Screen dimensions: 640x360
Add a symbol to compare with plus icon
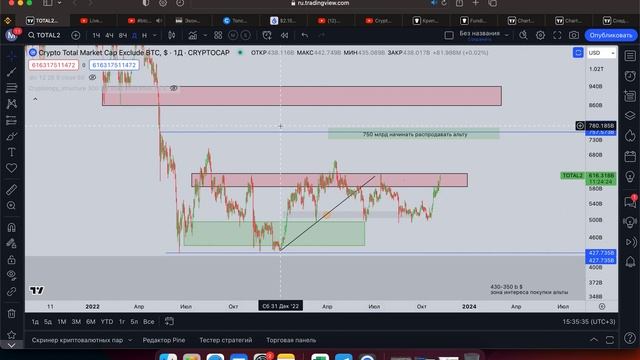point(76,36)
